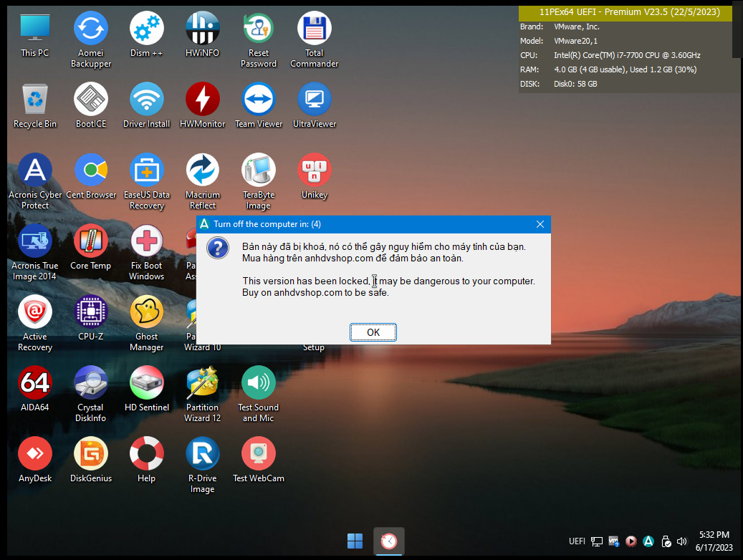Open the volume speaker tray icon

(x=682, y=541)
